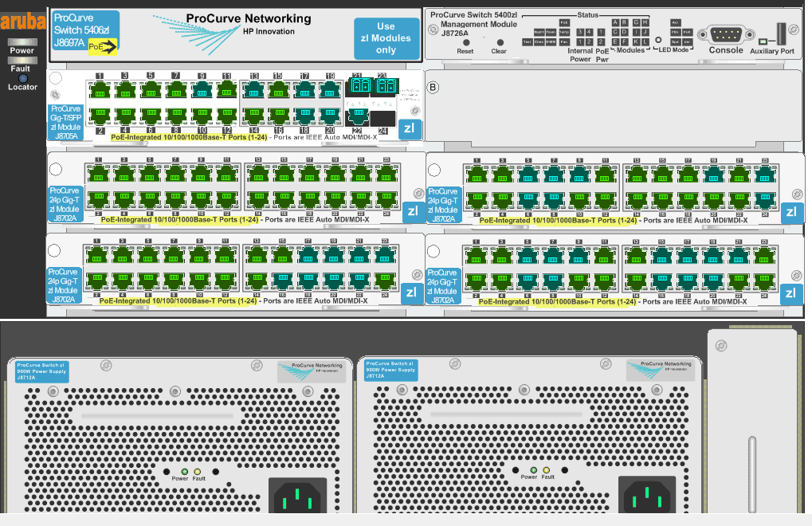
Task: Select SFP port 23 on the J8705A module
Action: click(386, 85)
